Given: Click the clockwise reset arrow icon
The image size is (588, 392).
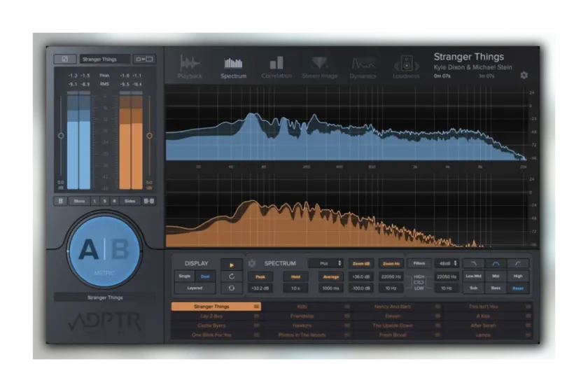Looking at the screenshot, I should pos(232,276).
